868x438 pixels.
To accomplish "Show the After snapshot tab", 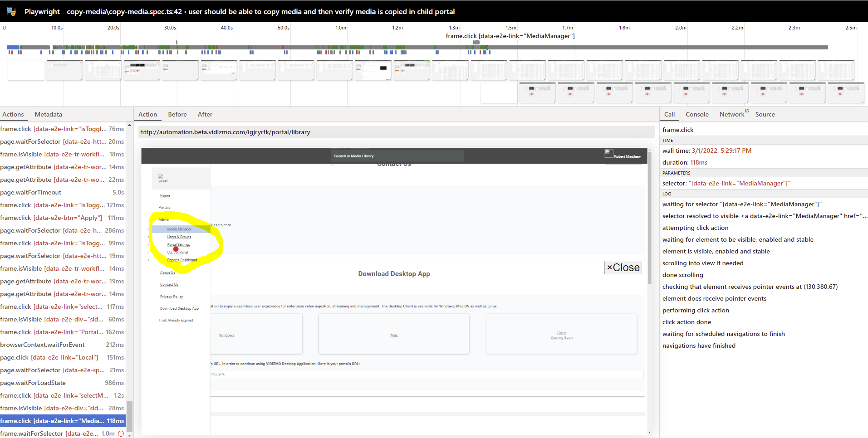I will [x=205, y=114].
